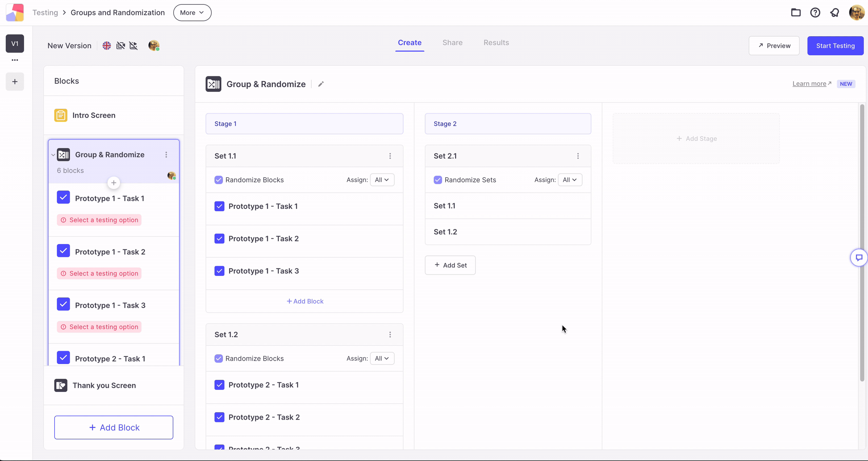Toggle Randomize Blocks checkbox in Set 1.1
The image size is (868, 461).
coord(219,180)
